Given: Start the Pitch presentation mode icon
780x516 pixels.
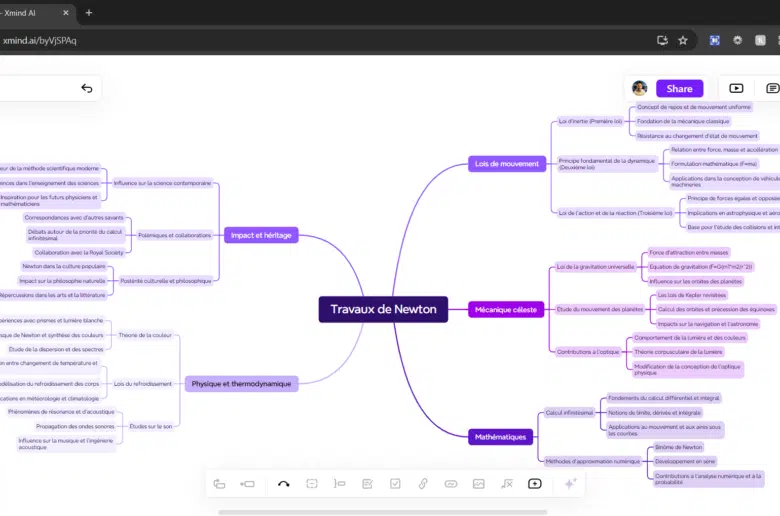Looking at the screenshot, I should (736, 88).
